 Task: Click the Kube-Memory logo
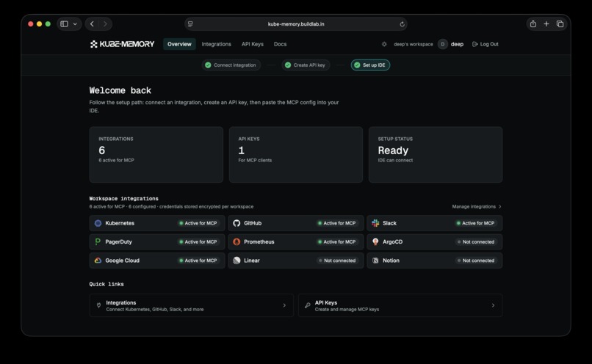[x=122, y=44]
